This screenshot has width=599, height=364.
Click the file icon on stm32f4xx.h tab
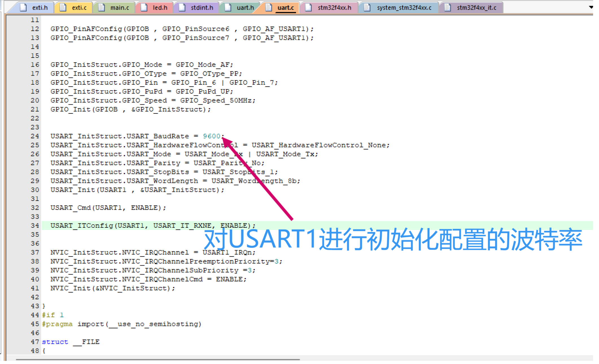click(x=309, y=8)
